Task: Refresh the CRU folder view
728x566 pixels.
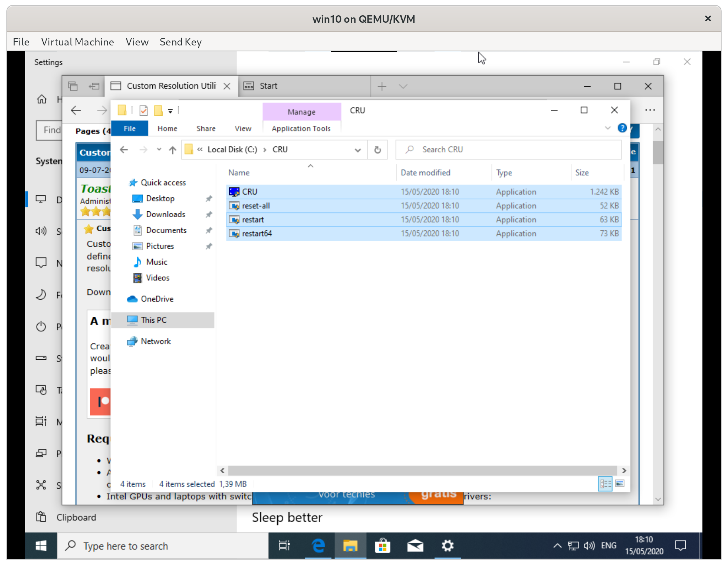Action: [x=377, y=149]
